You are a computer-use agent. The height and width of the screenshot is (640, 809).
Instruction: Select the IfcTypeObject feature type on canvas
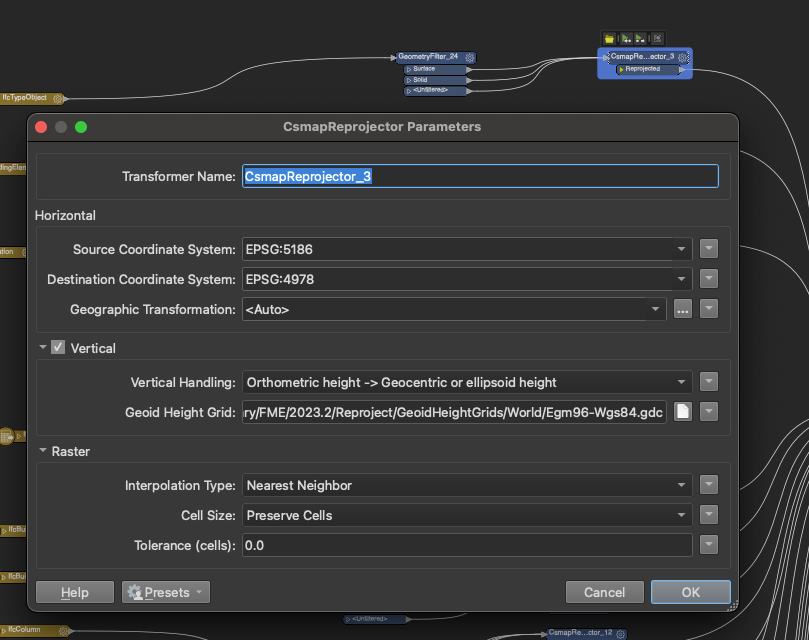point(31,98)
